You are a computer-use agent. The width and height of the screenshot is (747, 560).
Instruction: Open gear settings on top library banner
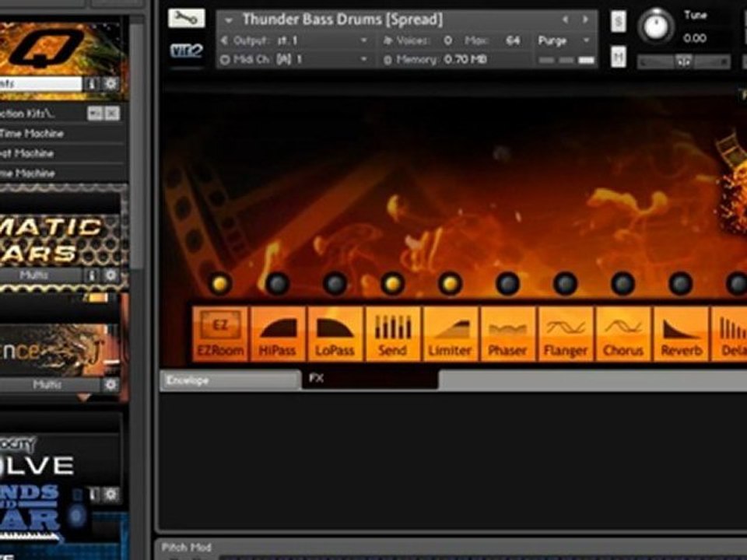tap(110, 84)
